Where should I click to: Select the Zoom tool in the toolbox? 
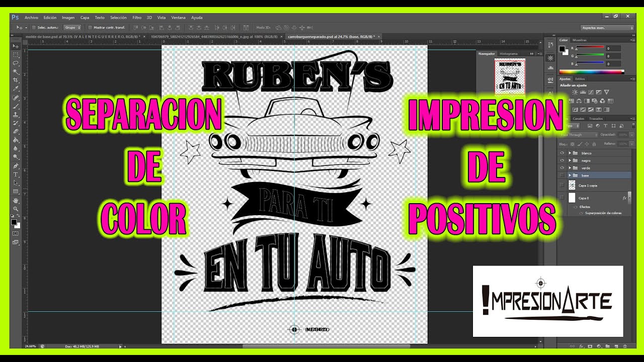16,209
